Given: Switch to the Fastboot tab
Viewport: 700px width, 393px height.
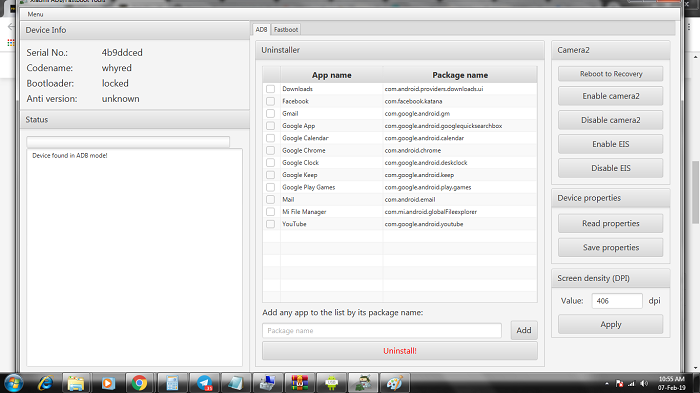Looking at the screenshot, I should point(286,29).
